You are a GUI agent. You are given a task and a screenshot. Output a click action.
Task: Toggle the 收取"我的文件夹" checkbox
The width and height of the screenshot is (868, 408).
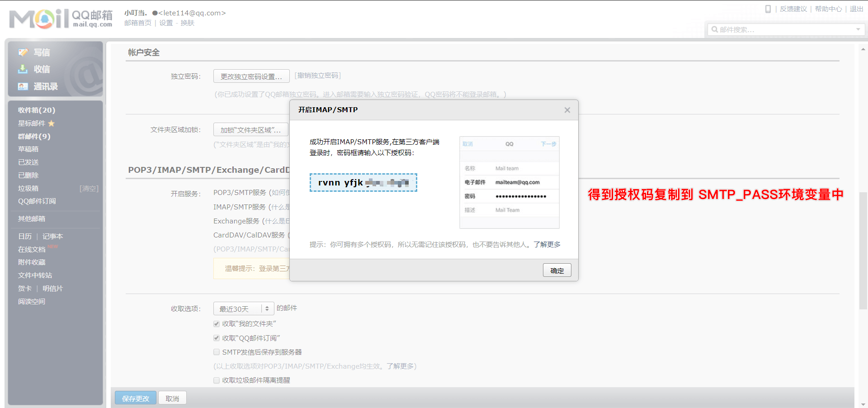coord(217,324)
